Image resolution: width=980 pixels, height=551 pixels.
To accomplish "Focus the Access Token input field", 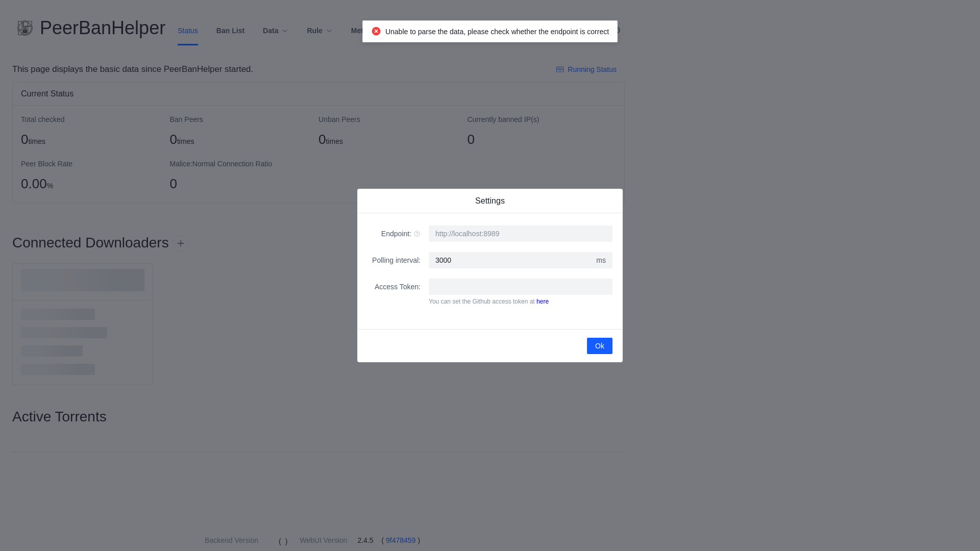I will point(521,287).
